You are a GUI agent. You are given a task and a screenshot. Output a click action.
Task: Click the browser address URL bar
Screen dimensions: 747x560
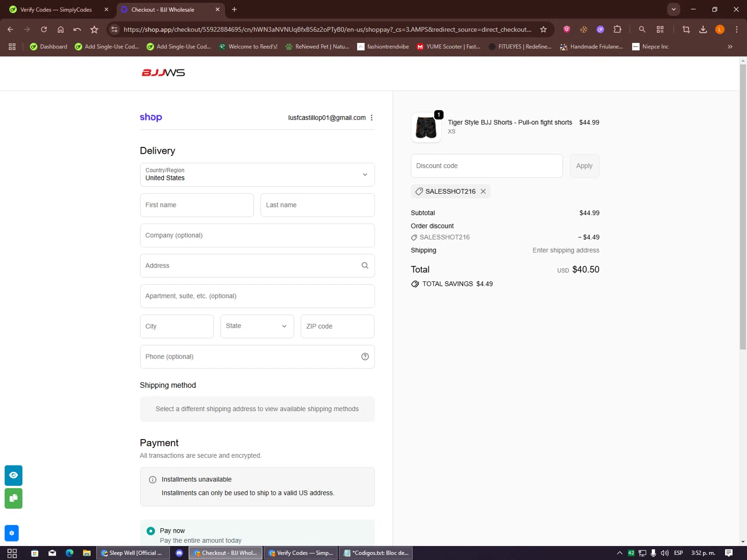click(x=327, y=29)
